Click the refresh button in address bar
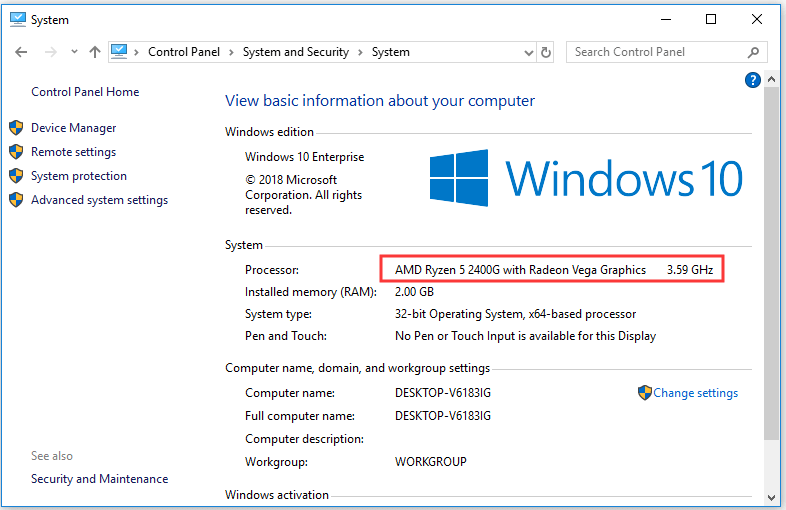Image resolution: width=786 pixels, height=510 pixels. [x=546, y=52]
